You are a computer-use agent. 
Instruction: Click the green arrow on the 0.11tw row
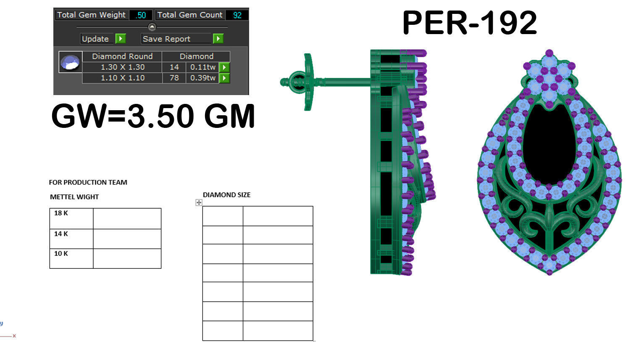[224, 67]
